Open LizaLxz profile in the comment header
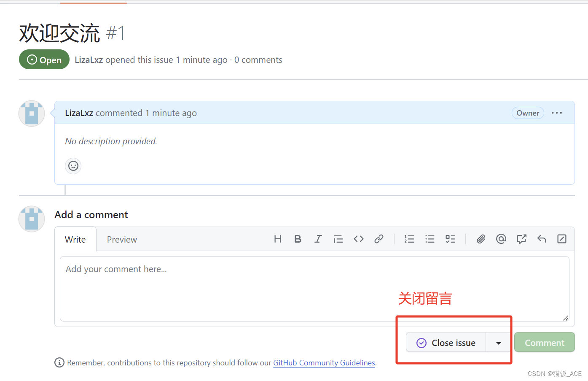The height and width of the screenshot is (381, 588). click(x=79, y=113)
